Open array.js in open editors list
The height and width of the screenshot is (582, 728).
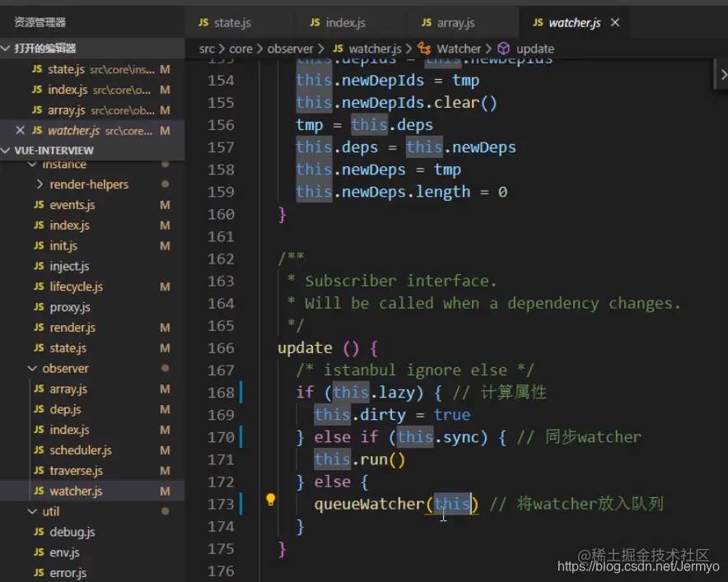(x=92, y=110)
